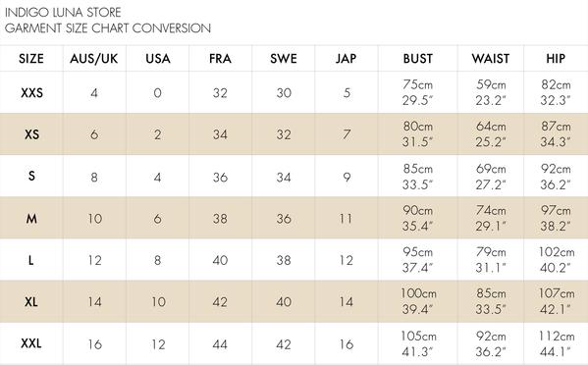Image resolution: width=588 pixels, height=365 pixels.
Task: Click the Garment Size Chart Conversion heading
Action: click(108, 28)
